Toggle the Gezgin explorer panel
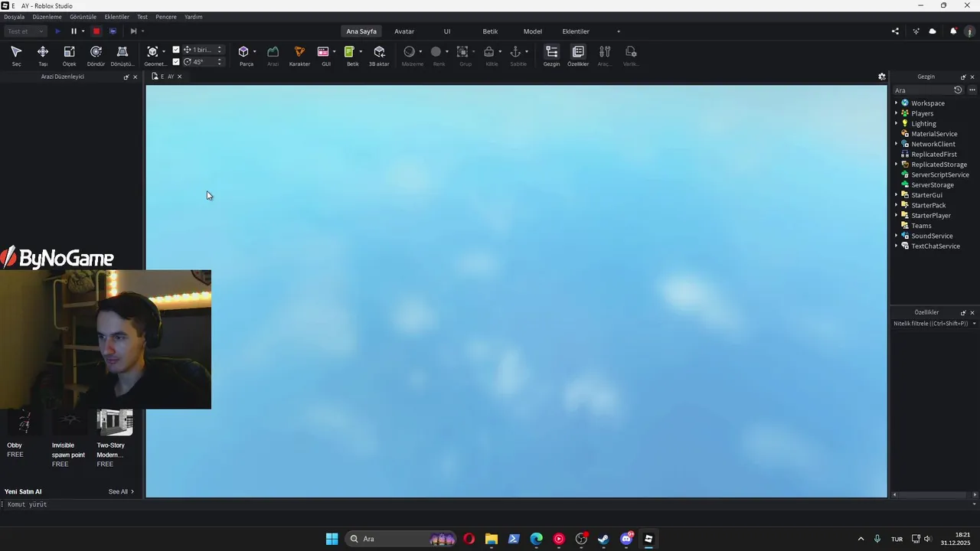980x551 pixels. click(x=551, y=55)
